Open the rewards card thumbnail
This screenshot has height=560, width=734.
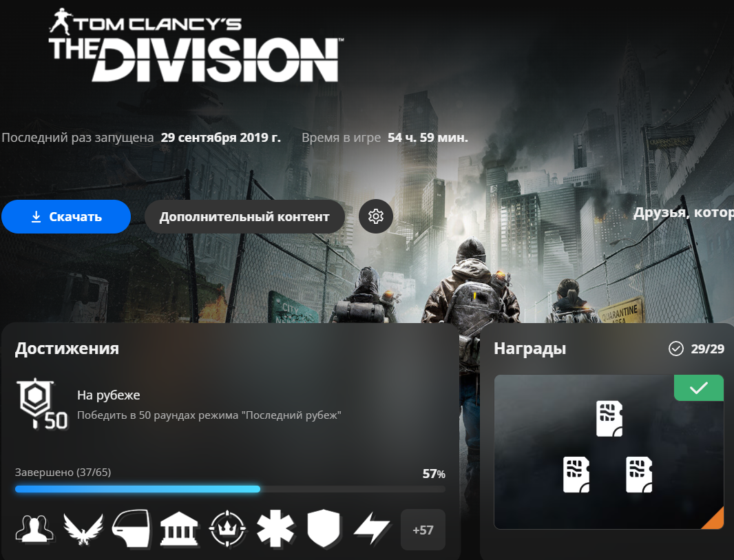coord(609,452)
